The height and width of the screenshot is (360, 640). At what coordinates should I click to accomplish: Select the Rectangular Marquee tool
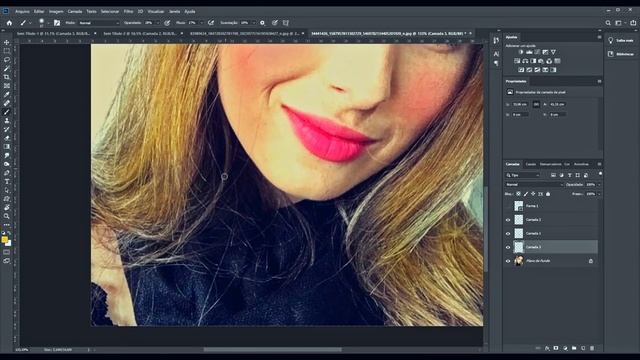[x=7, y=51]
